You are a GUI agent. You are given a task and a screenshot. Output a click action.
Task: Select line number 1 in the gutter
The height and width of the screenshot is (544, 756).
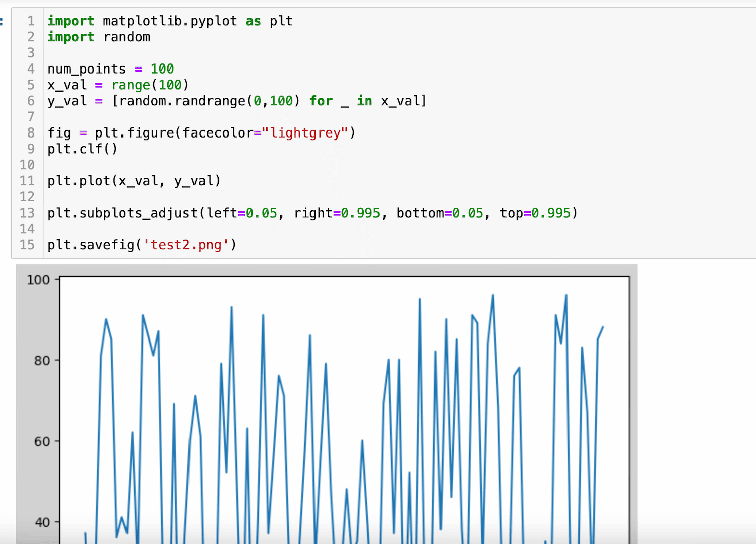[30, 21]
